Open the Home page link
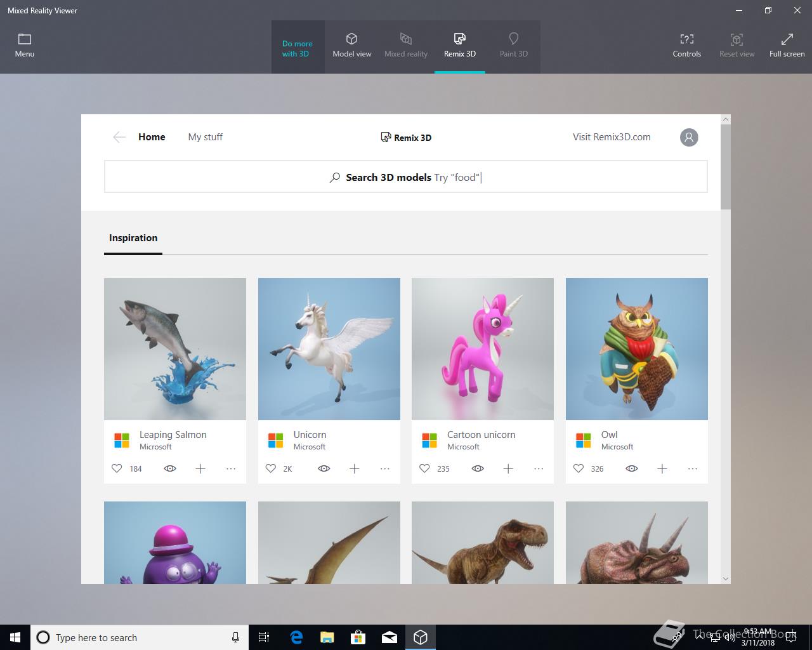Image resolution: width=812 pixels, height=650 pixels. click(x=152, y=137)
